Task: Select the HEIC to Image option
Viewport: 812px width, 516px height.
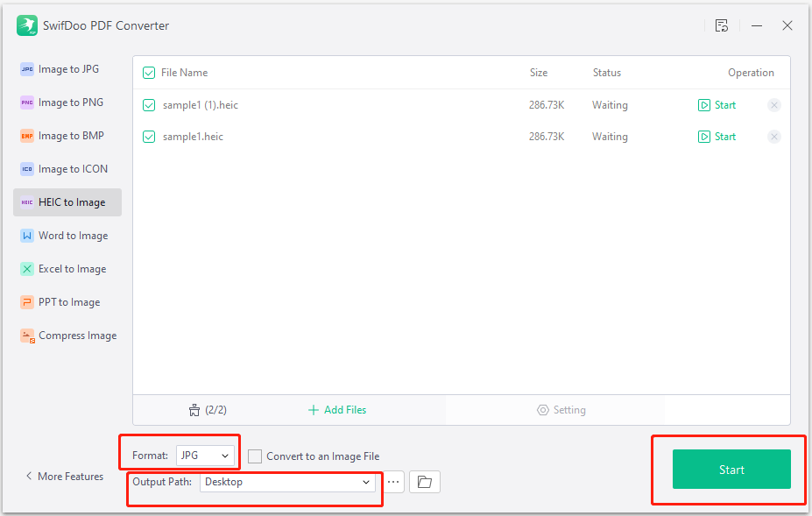Action: pyautogui.click(x=67, y=202)
